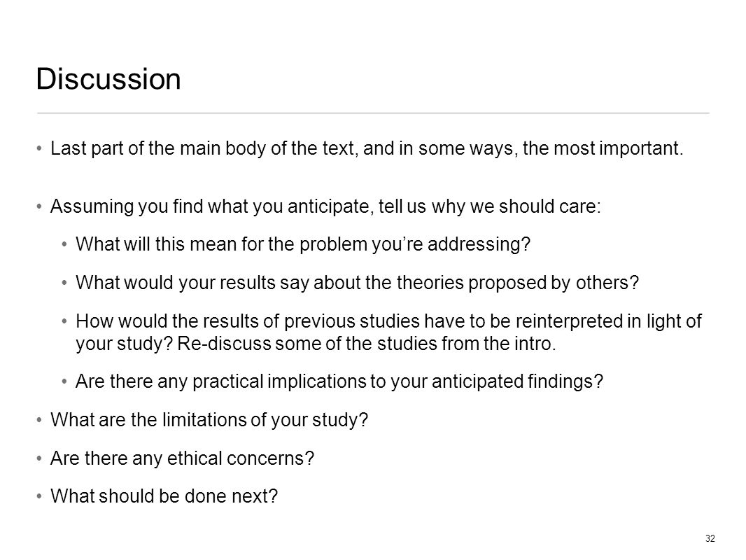Screen dimensions: 746x560
Task: Select the bullet about last part of main body
Action: point(367,148)
